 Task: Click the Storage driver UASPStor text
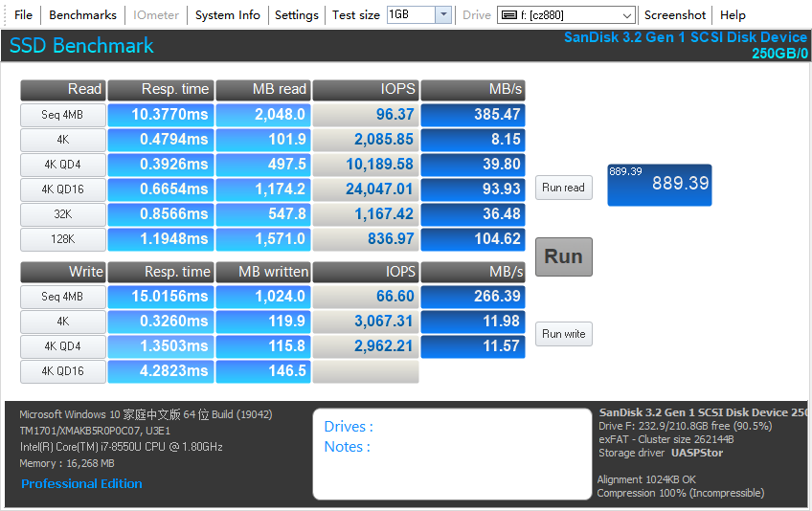661,453
